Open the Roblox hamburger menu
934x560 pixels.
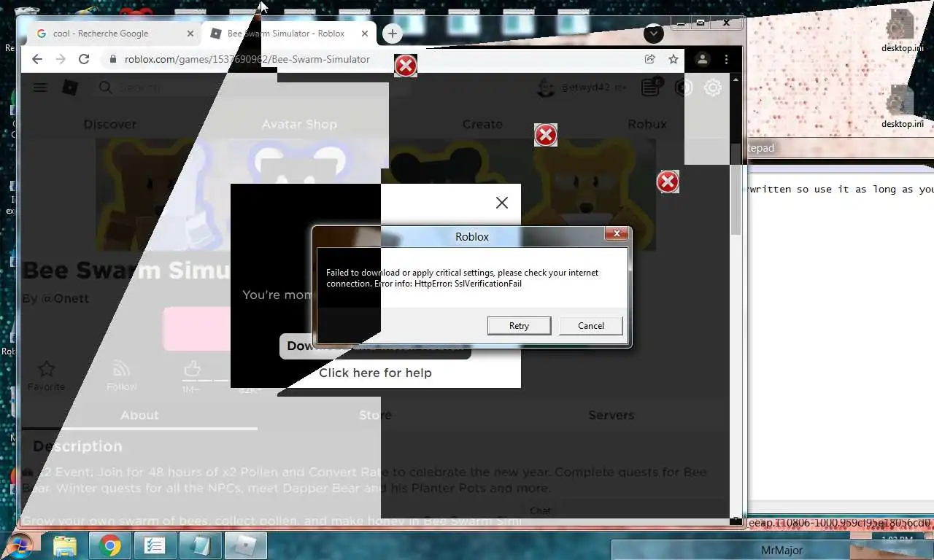(40, 87)
